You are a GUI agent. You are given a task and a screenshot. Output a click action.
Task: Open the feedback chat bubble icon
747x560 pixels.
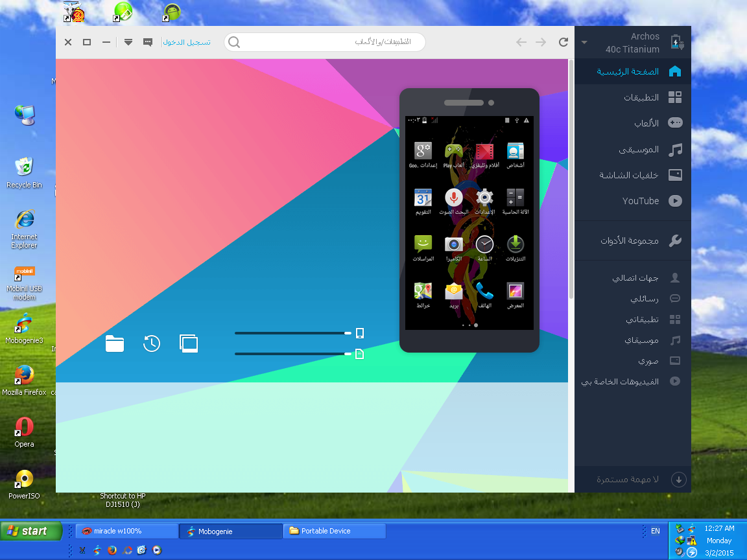click(148, 42)
